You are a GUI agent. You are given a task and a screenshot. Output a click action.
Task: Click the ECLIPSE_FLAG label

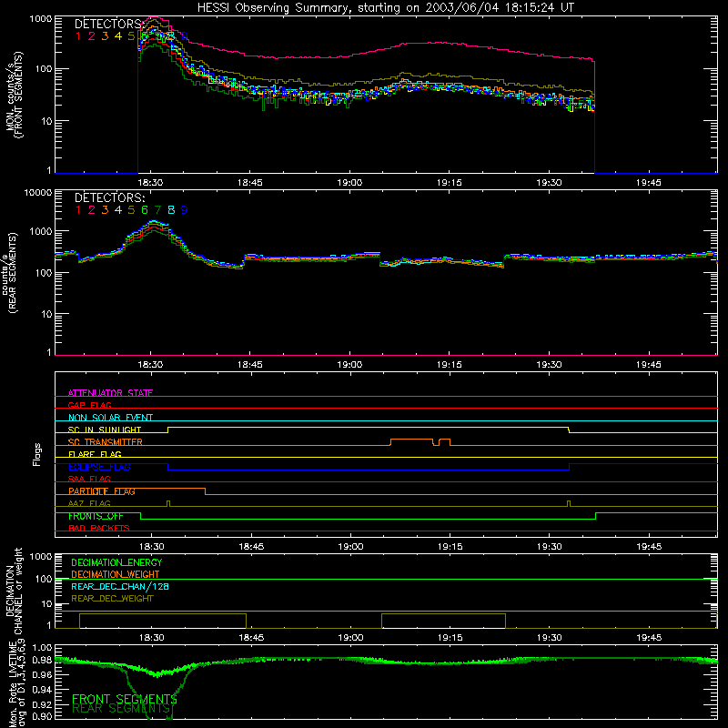coord(99,467)
